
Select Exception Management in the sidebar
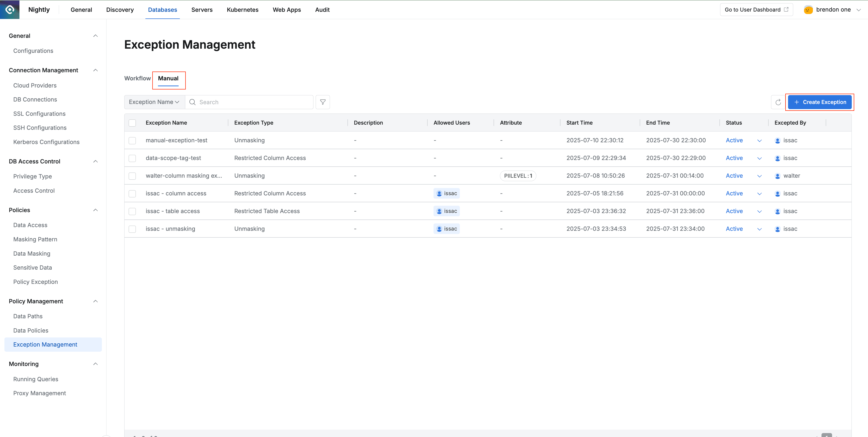click(x=45, y=344)
